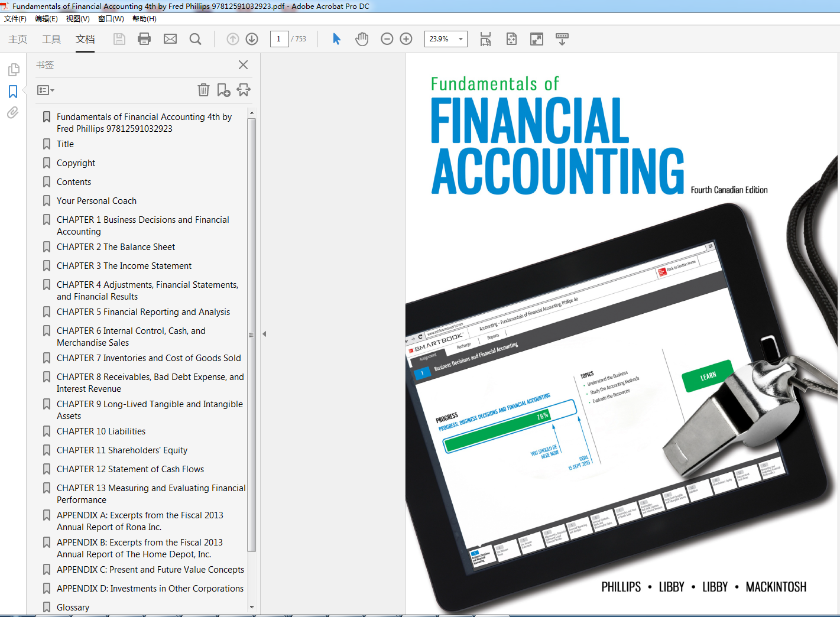The width and height of the screenshot is (840, 617).
Task: Open attachments paperclip panel
Action: (13, 113)
